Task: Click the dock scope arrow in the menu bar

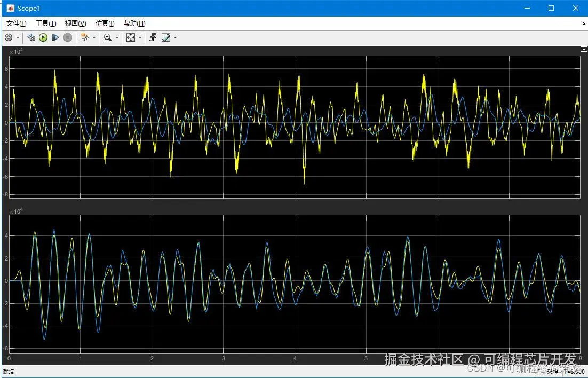Action: click(x=584, y=23)
